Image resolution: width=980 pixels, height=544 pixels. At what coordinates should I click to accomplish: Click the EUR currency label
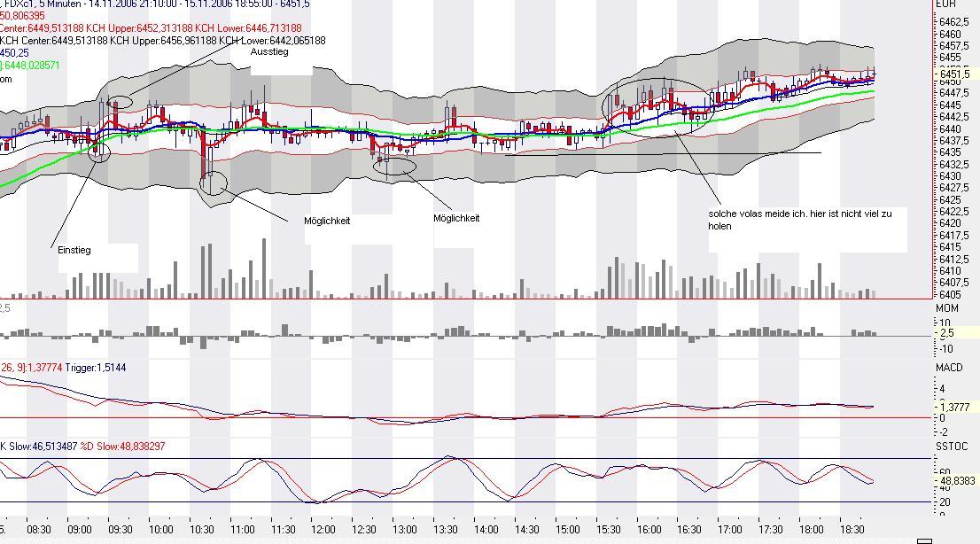click(945, 4)
